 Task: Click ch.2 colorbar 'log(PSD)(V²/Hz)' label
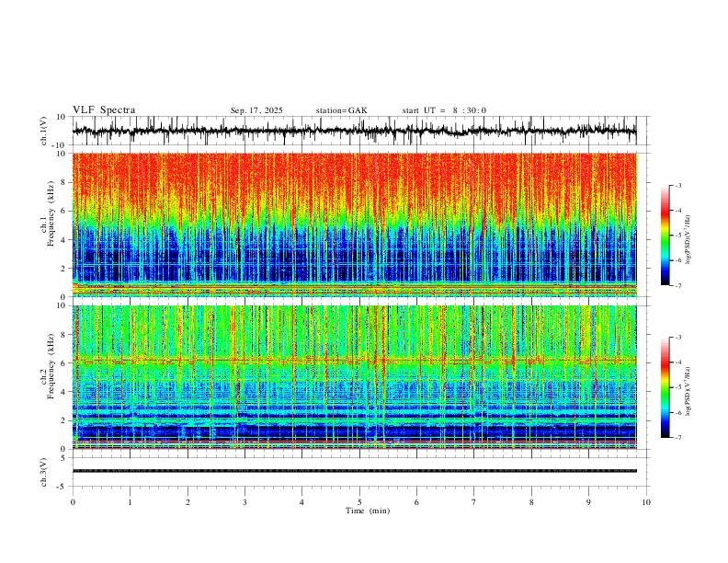(688, 391)
